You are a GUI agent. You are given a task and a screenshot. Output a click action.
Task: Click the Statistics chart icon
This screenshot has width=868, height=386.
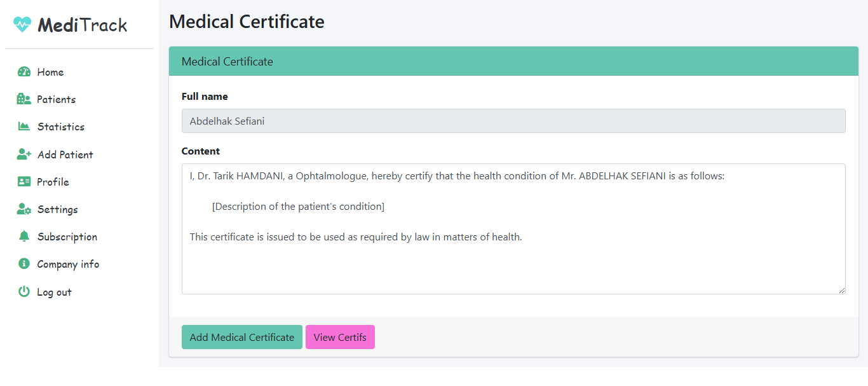24,127
